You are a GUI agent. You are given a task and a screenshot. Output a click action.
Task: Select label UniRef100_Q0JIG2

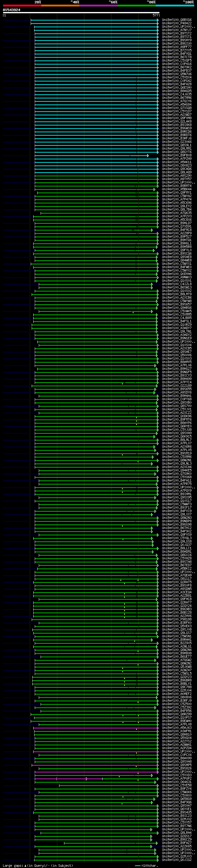[177, 860]
